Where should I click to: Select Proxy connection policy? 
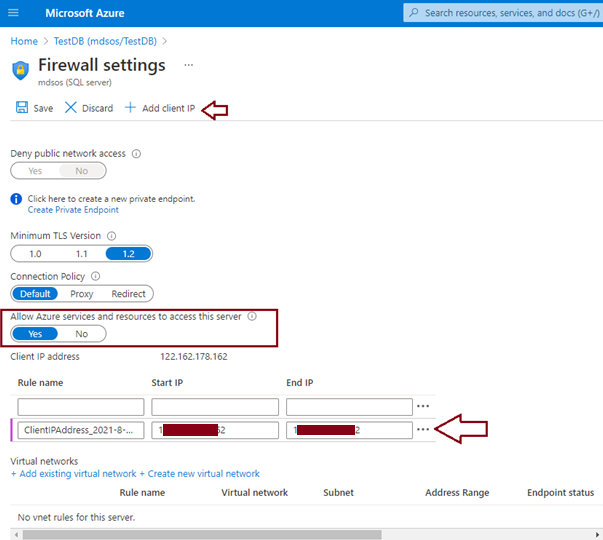pos(82,294)
